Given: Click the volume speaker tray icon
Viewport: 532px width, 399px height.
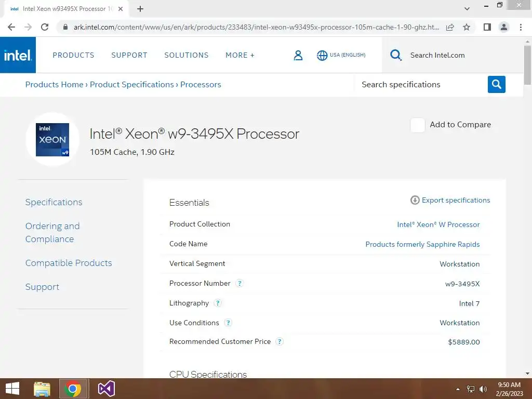Looking at the screenshot, I should click(x=483, y=389).
